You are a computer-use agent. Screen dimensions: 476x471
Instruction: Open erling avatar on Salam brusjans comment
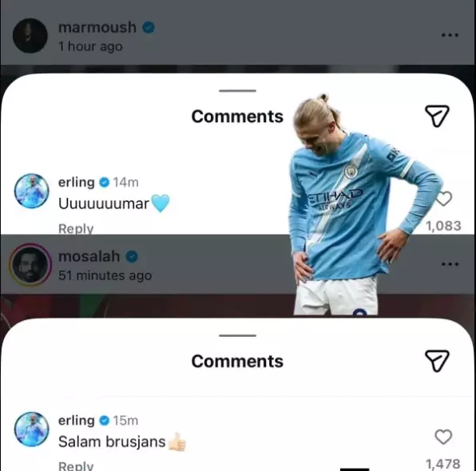pos(32,429)
